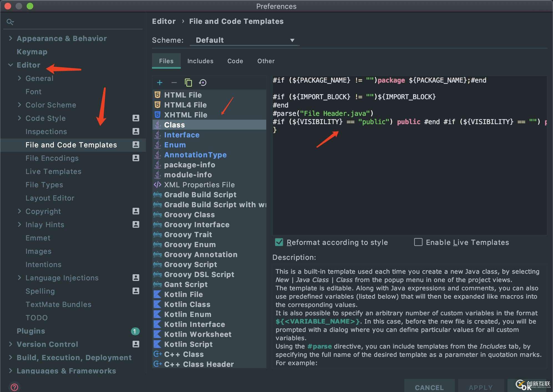The width and height of the screenshot is (553, 392).
Task: Select the Enum template icon
Action: click(x=158, y=145)
